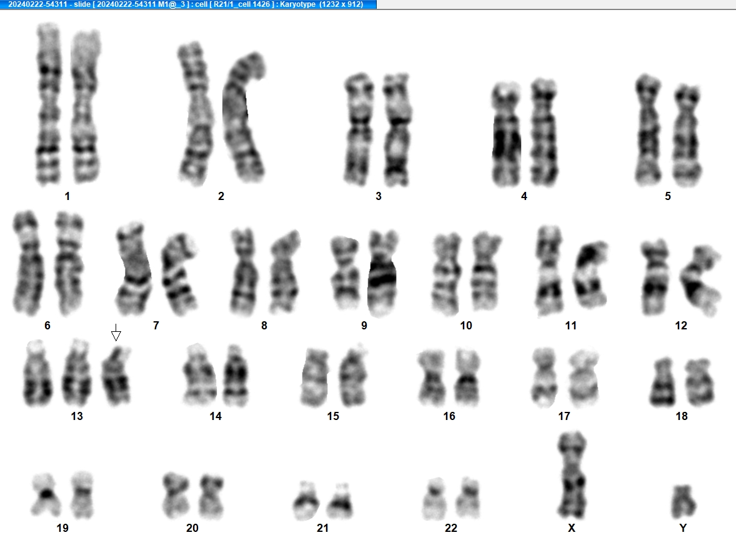The width and height of the screenshot is (736, 560).
Task: Select the bent right chromosome 11
Action: pyautogui.click(x=590, y=275)
